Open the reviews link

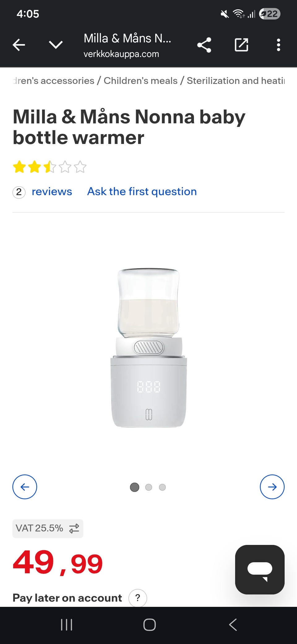[52, 192]
